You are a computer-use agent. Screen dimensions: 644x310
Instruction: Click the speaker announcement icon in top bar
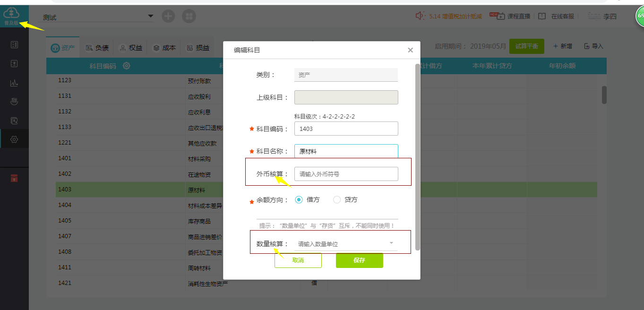pyautogui.click(x=420, y=16)
